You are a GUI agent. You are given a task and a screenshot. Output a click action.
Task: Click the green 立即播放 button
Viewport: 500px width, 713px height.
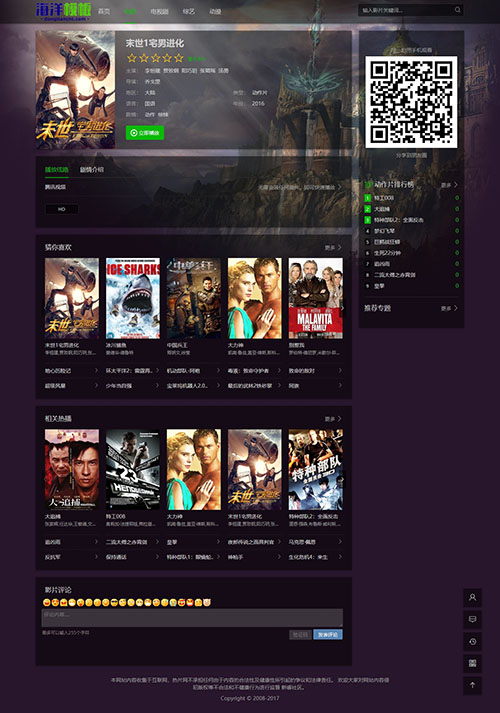[x=145, y=133]
